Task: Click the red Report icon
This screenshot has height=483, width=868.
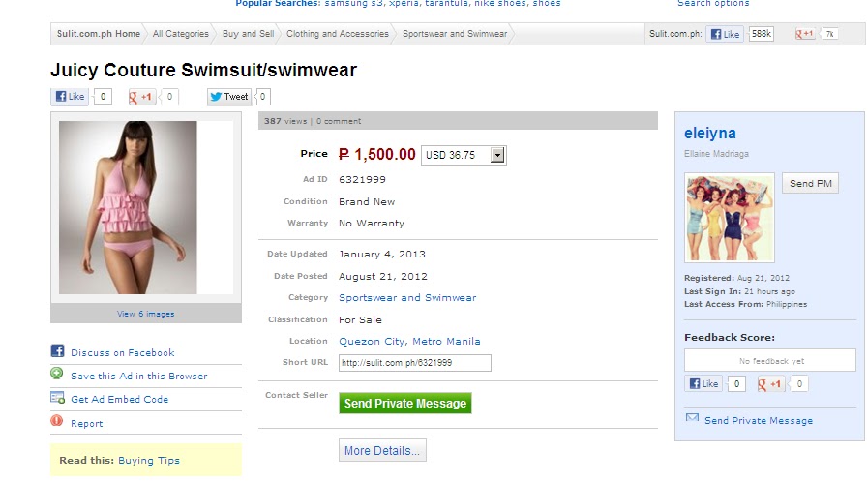Action: pyautogui.click(x=57, y=420)
